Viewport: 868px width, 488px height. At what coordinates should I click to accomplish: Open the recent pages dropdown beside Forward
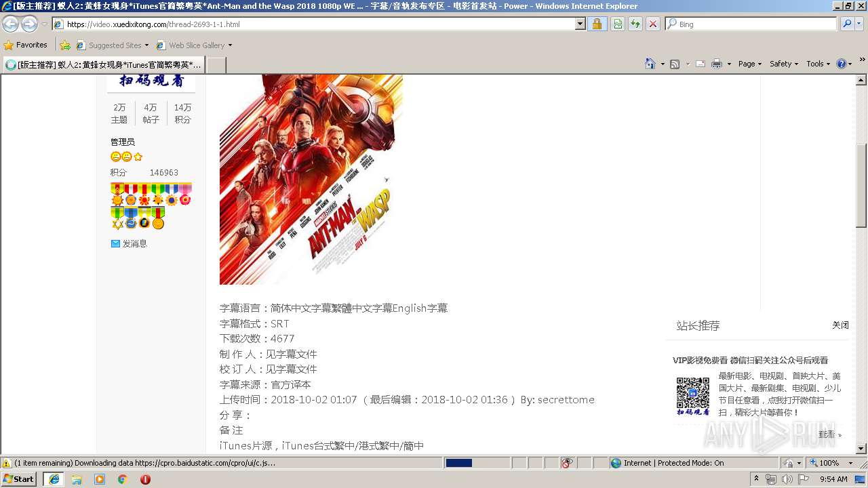click(44, 24)
